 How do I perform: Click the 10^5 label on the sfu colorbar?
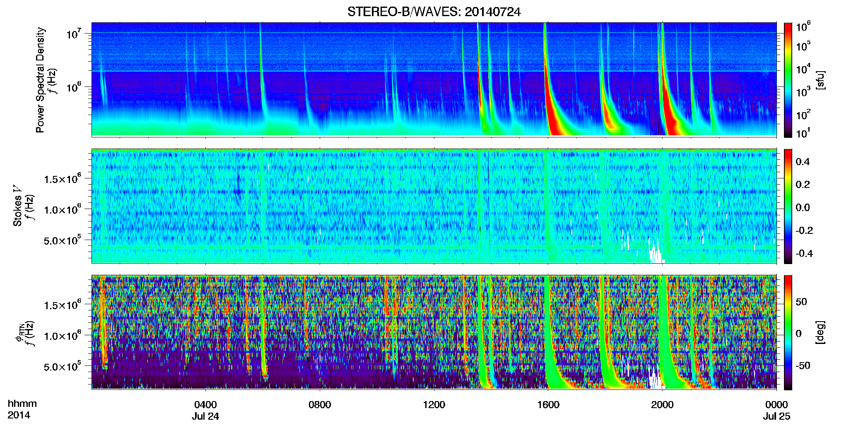[803, 46]
